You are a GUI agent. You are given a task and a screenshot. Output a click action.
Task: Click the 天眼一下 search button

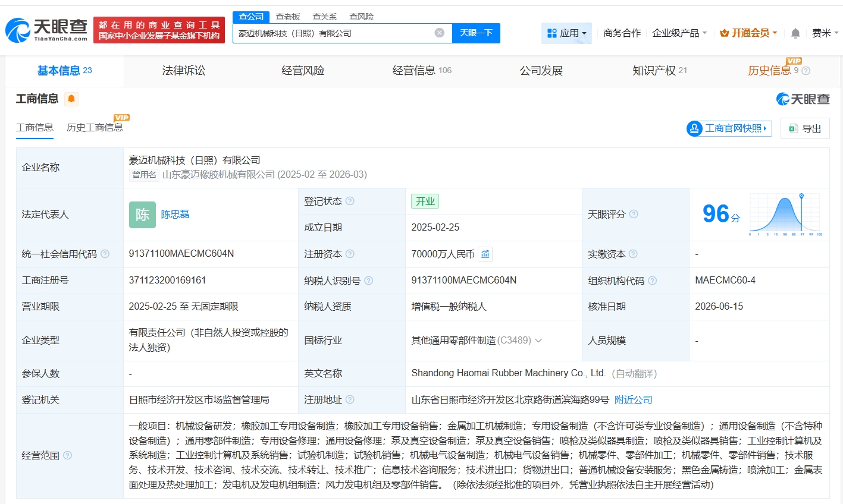476,33
